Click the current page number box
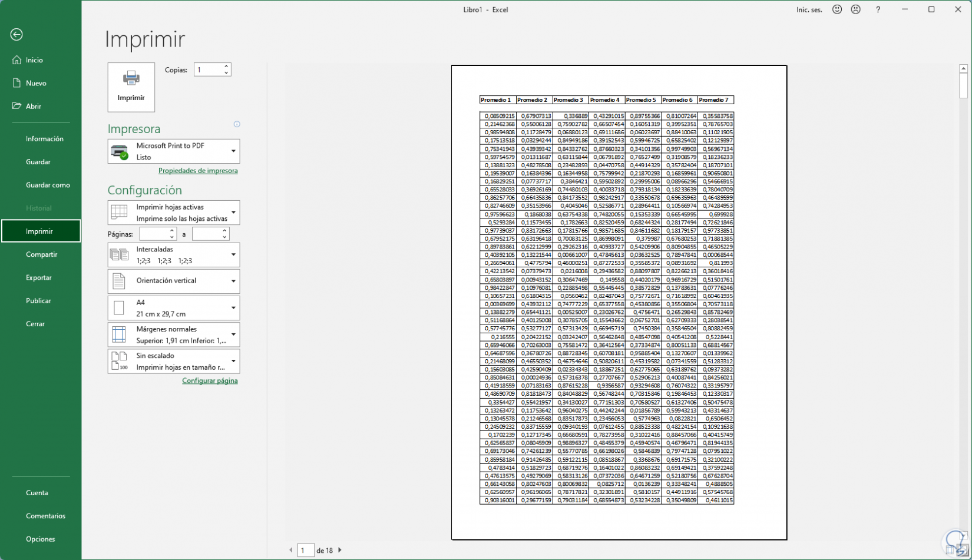Screen dimensions: 972x560 [x=305, y=550]
